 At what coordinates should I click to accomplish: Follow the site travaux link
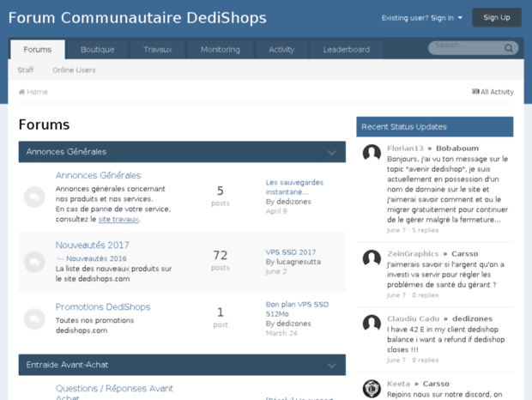(118, 219)
